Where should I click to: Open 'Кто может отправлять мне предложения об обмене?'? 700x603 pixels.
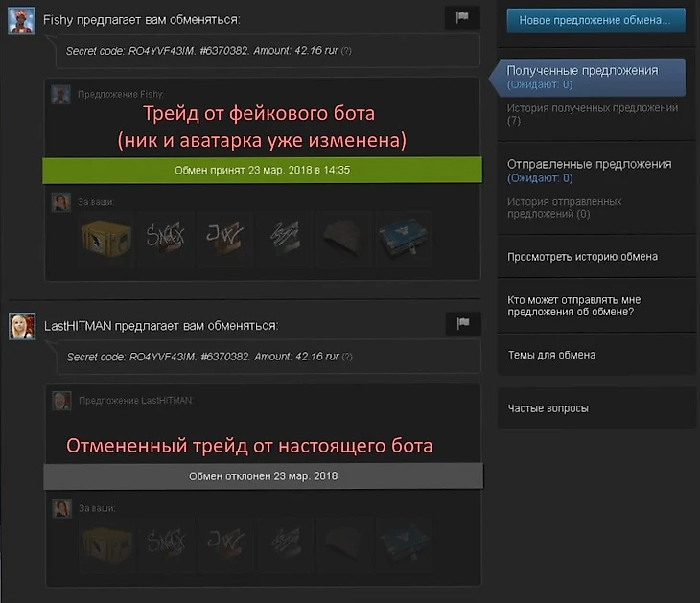tap(573, 306)
